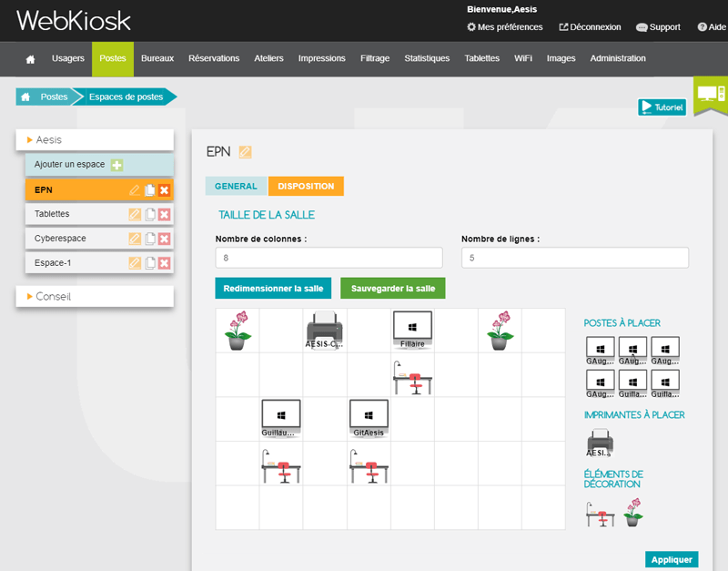
Task: Delete the Cyberespace space with its red X
Action: click(x=164, y=239)
